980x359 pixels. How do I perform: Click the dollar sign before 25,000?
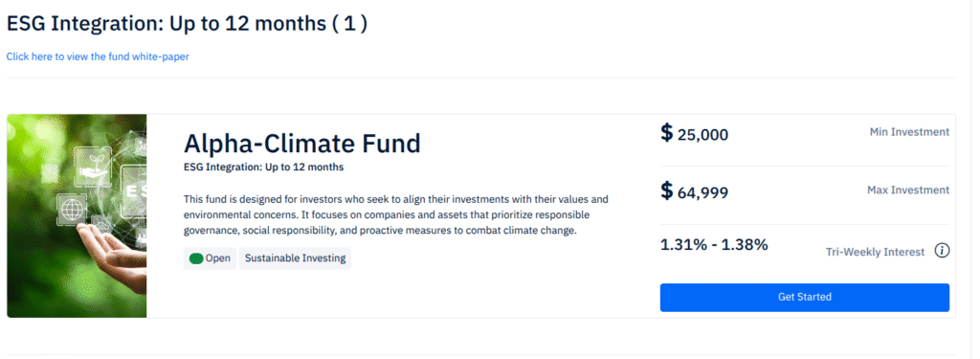pos(667,133)
